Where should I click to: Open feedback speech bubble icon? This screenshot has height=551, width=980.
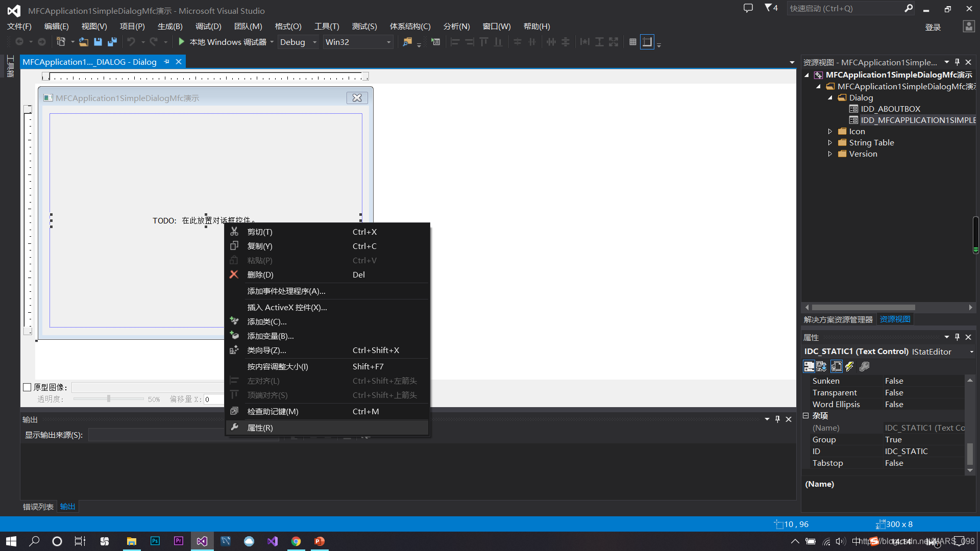[748, 8]
